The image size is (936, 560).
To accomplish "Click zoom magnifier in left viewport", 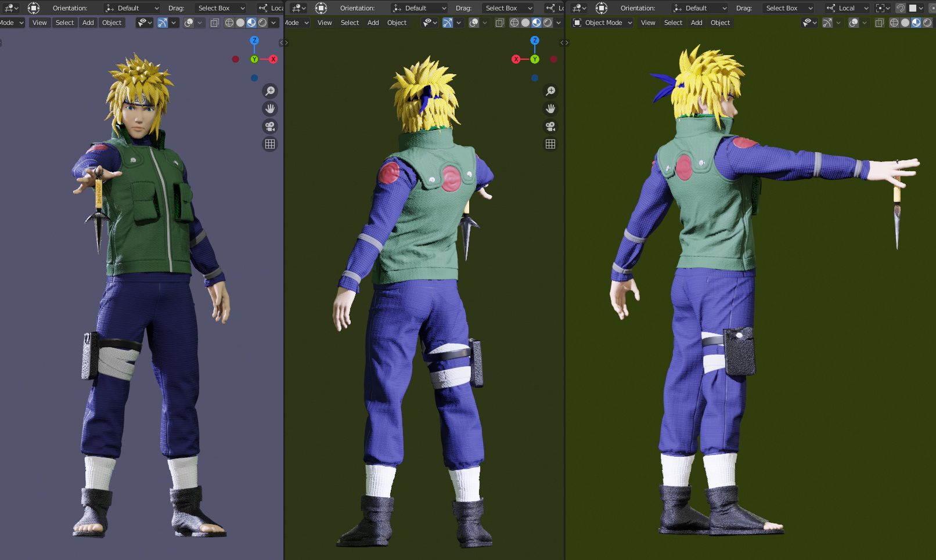I will click(x=270, y=91).
